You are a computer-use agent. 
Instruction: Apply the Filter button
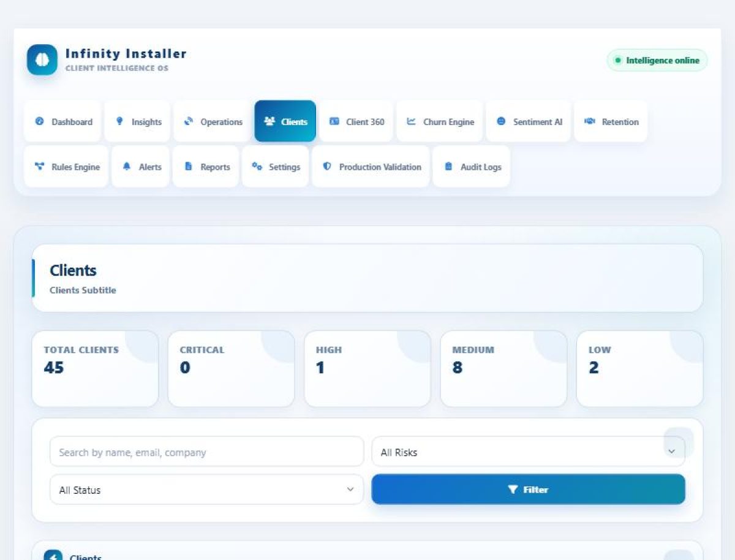529,490
